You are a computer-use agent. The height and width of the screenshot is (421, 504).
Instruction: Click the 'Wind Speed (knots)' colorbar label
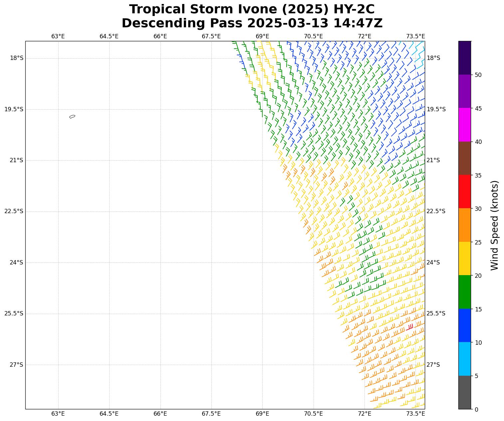(495, 225)
